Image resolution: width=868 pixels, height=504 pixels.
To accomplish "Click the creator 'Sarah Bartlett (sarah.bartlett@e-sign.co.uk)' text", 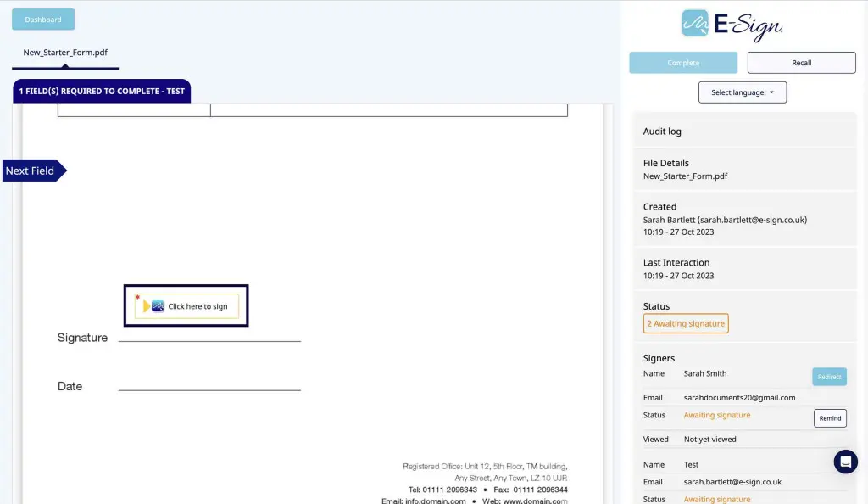I will click(725, 220).
